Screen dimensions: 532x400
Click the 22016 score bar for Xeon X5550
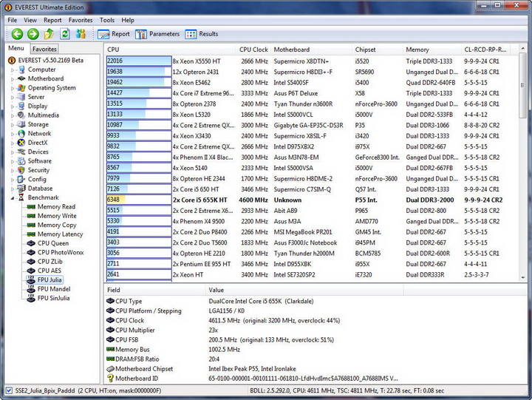[139, 61]
